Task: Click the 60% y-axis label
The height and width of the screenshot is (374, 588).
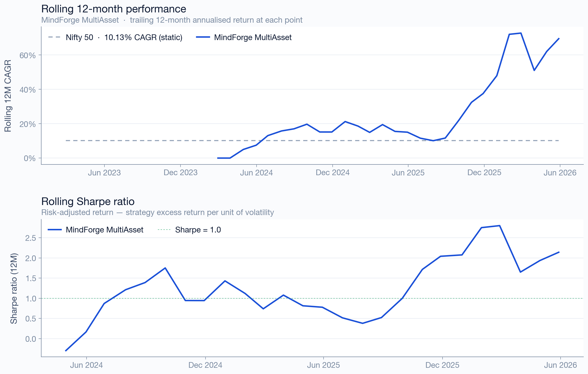Action: coord(28,55)
